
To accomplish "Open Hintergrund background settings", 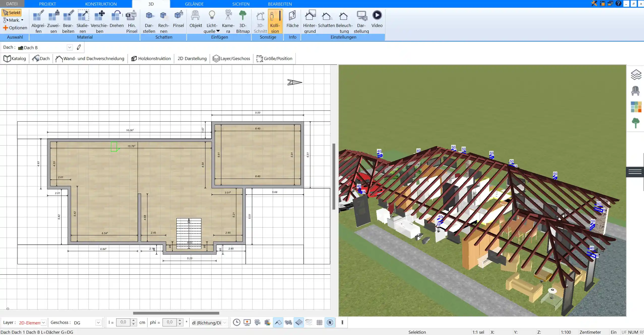I will pyautogui.click(x=310, y=21).
